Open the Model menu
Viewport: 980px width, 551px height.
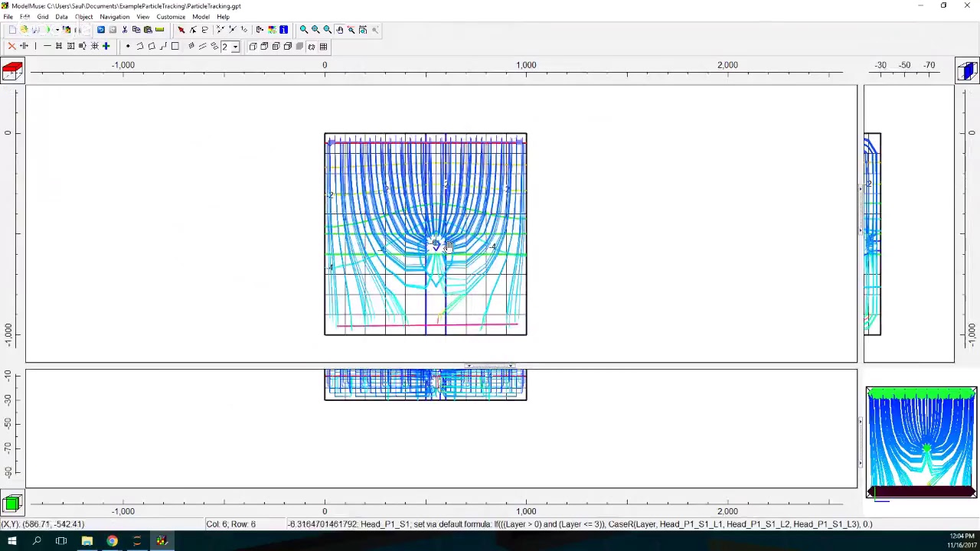point(201,17)
